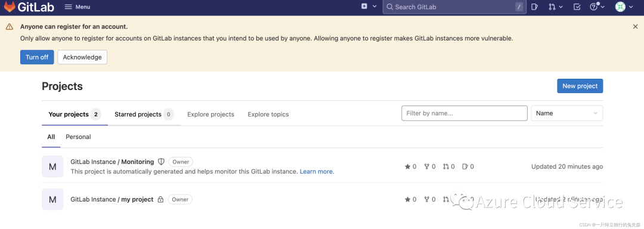Open GitLab Instance / my project
The image size is (644, 229).
click(112, 199)
